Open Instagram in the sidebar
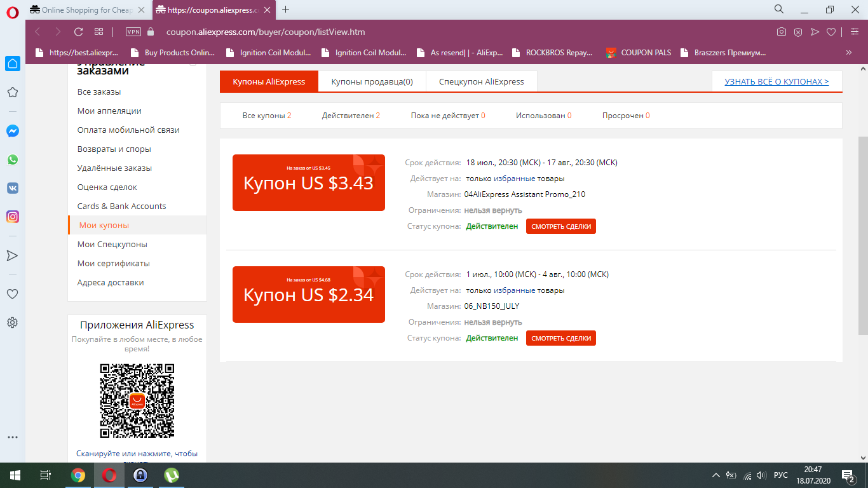This screenshot has width=868, height=488. tap(13, 217)
